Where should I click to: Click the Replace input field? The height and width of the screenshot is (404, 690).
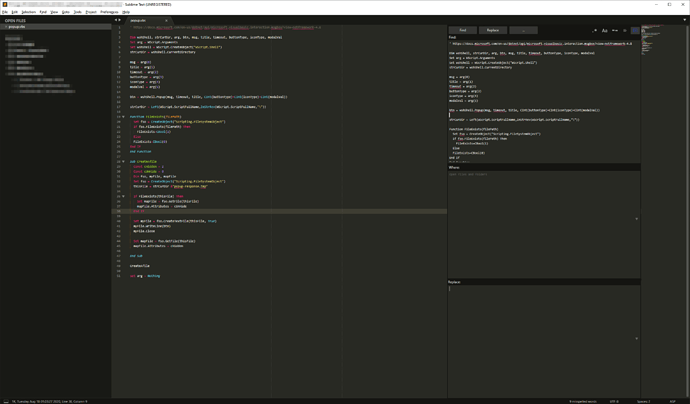(x=544, y=341)
